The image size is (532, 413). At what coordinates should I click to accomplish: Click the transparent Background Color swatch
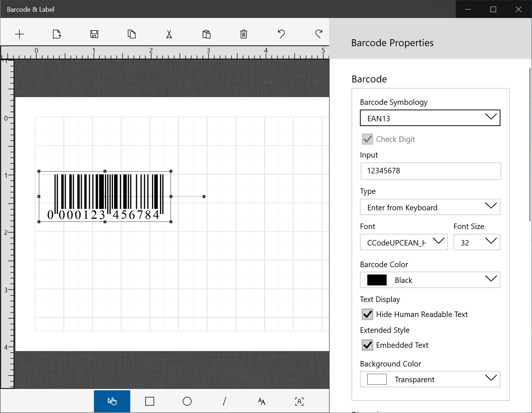(377, 379)
